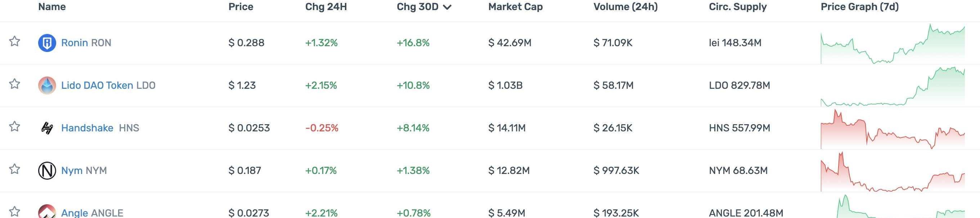This screenshot has height=218, width=980.
Task: Toggle the Handshake watchlist star
Action: 14,127
